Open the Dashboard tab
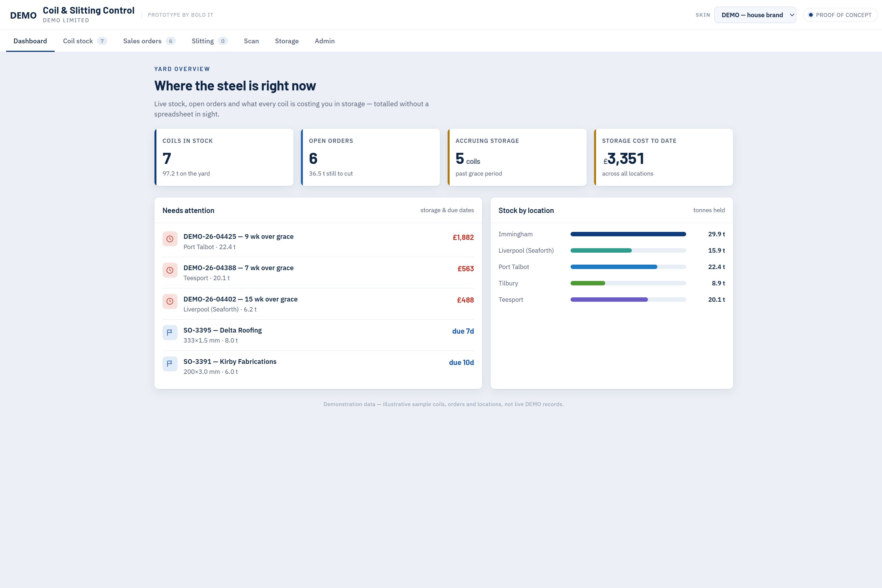 [30, 41]
